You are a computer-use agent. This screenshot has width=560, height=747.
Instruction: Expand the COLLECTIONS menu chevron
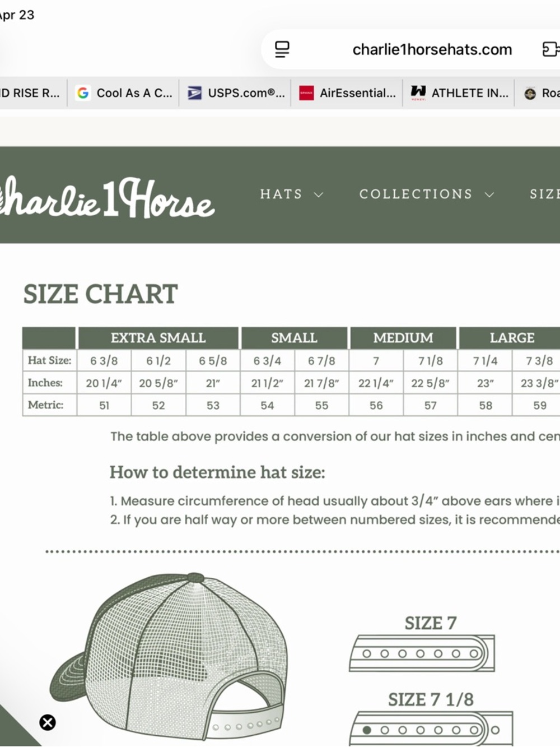click(489, 194)
